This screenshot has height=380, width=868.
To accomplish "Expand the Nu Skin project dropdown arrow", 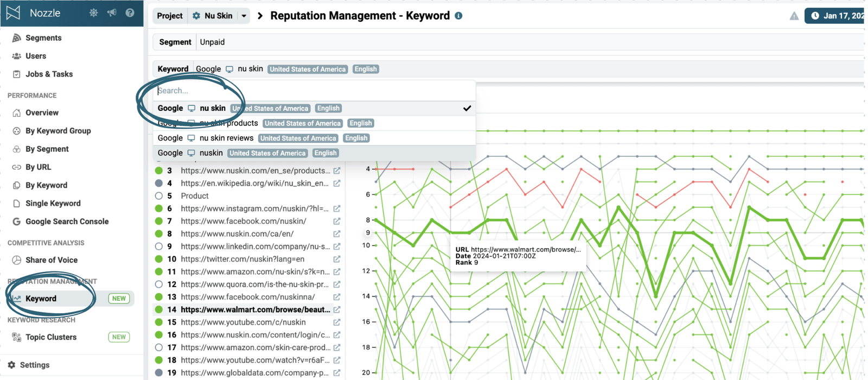I will point(244,16).
